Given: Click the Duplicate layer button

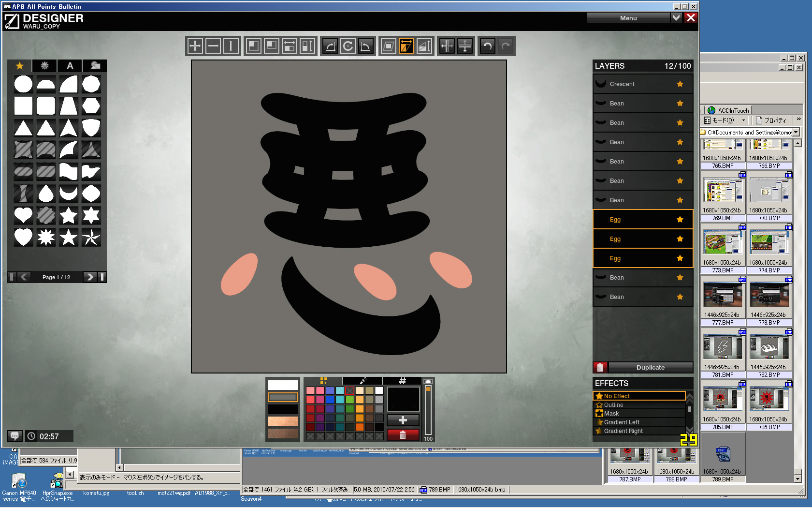Looking at the screenshot, I should coord(650,368).
